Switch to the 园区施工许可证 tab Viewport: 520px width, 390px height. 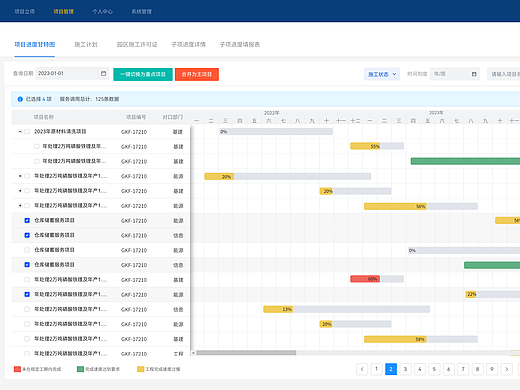(137, 44)
